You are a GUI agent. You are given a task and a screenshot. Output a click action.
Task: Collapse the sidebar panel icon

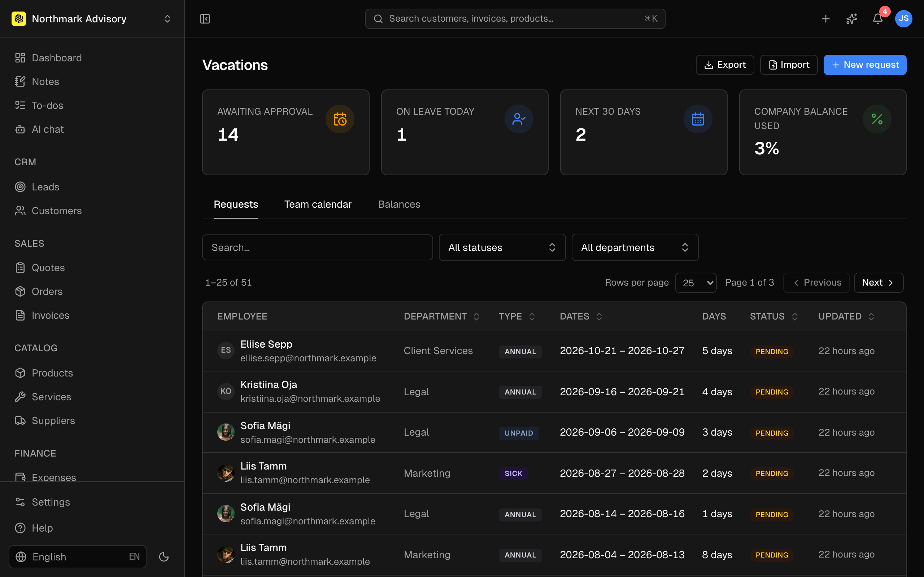coord(205,19)
